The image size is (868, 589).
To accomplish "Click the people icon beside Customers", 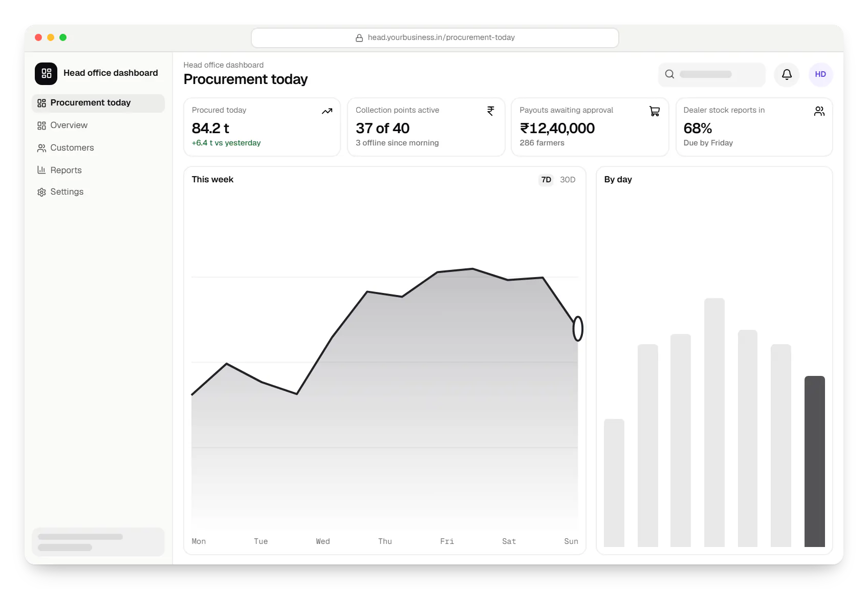I will tap(42, 148).
